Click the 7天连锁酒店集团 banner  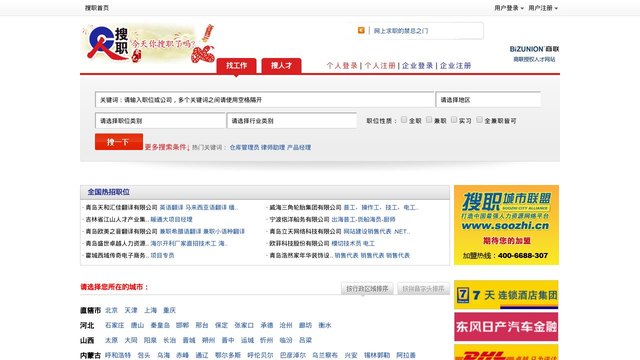(506, 295)
